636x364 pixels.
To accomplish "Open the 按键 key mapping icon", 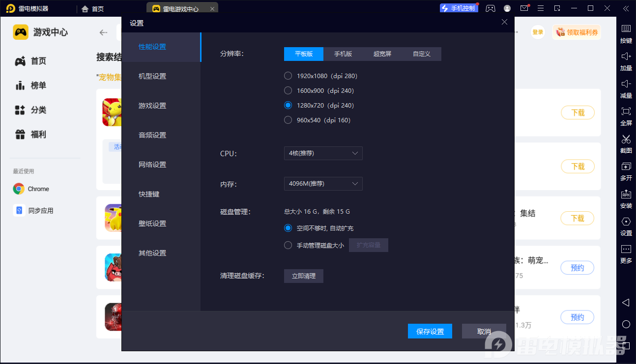I will coord(625,34).
